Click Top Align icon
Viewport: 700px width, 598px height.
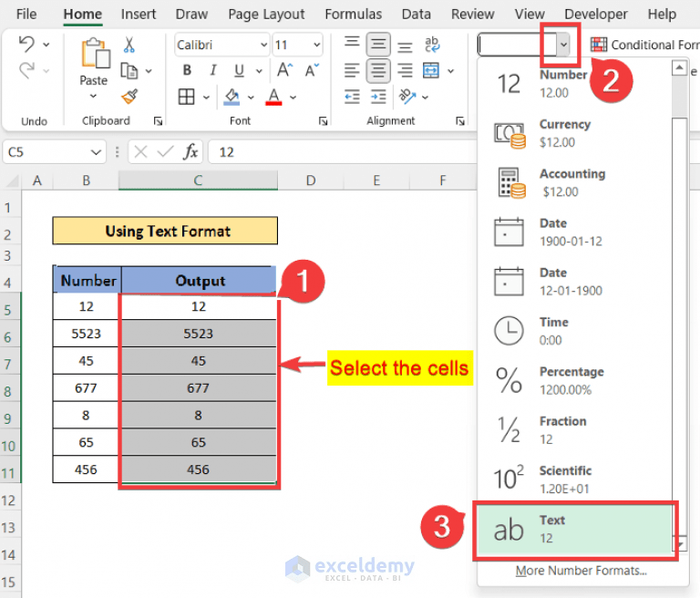pos(352,44)
